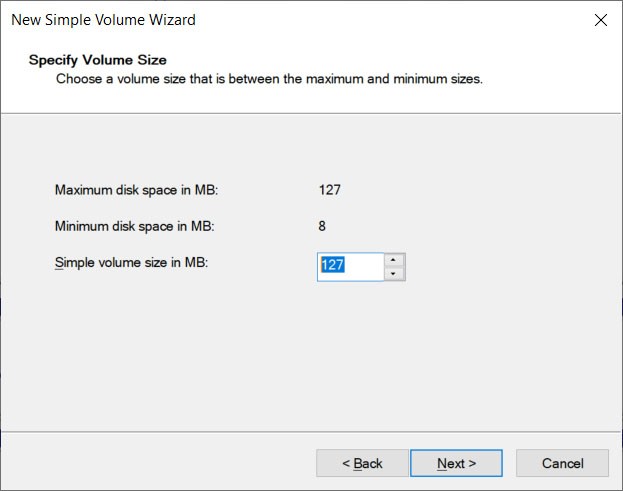Viewport: 623px width, 491px height.
Task: Click the maximum disk space value 127
Action: tap(330, 189)
